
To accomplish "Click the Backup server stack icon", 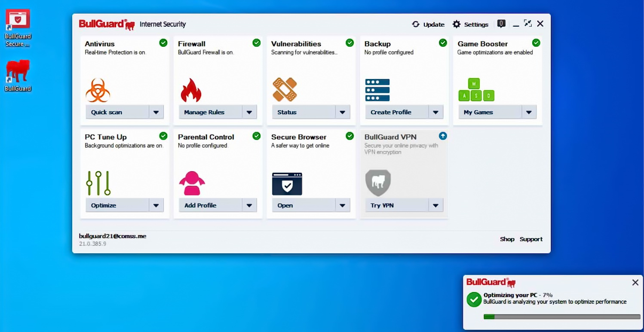I will [x=377, y=90].
